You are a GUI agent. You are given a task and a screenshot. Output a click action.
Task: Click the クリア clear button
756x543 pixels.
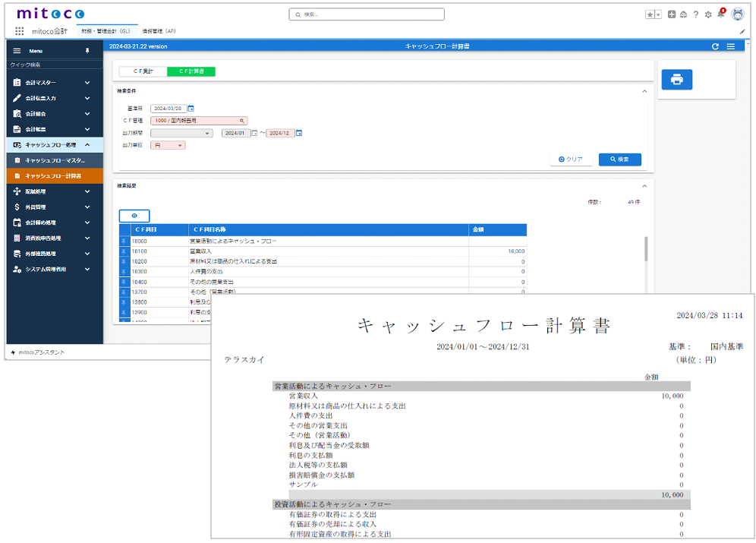click(571, 159)
